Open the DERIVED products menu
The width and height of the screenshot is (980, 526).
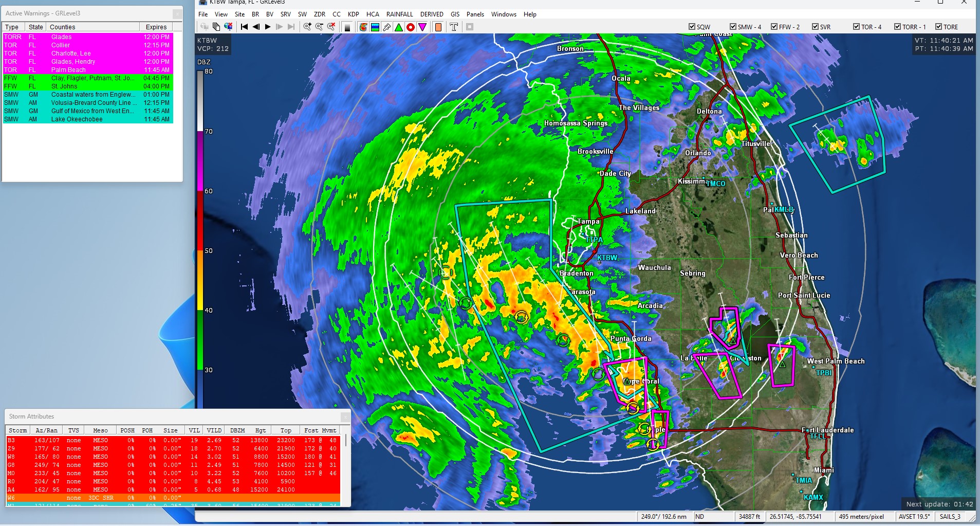pyautogui.click(x=432, y=14)
